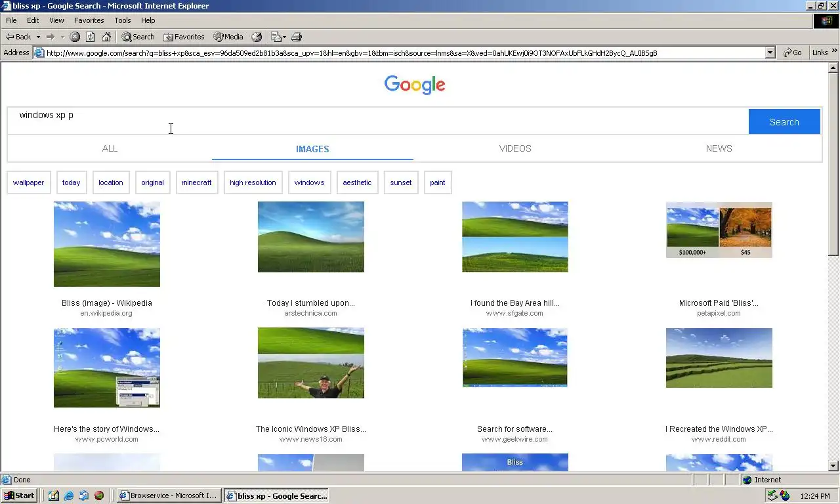The image size is (840, 504).
Task: Open the Forward history dropdown arrow
Action: 62,37
